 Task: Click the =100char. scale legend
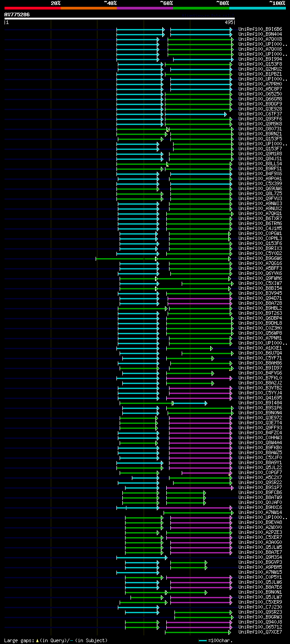coord(216,640)
